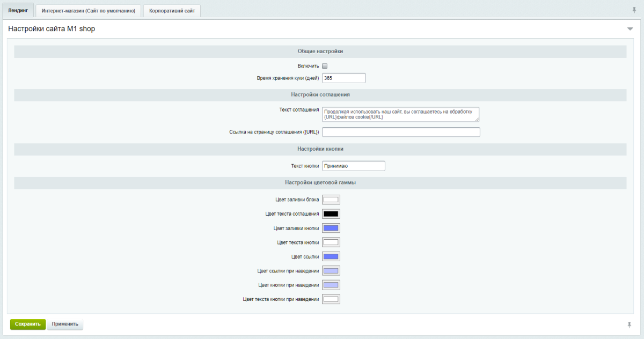
Task: Open the Цвет заливки блока color picker
Action: [x=331, y=200]
